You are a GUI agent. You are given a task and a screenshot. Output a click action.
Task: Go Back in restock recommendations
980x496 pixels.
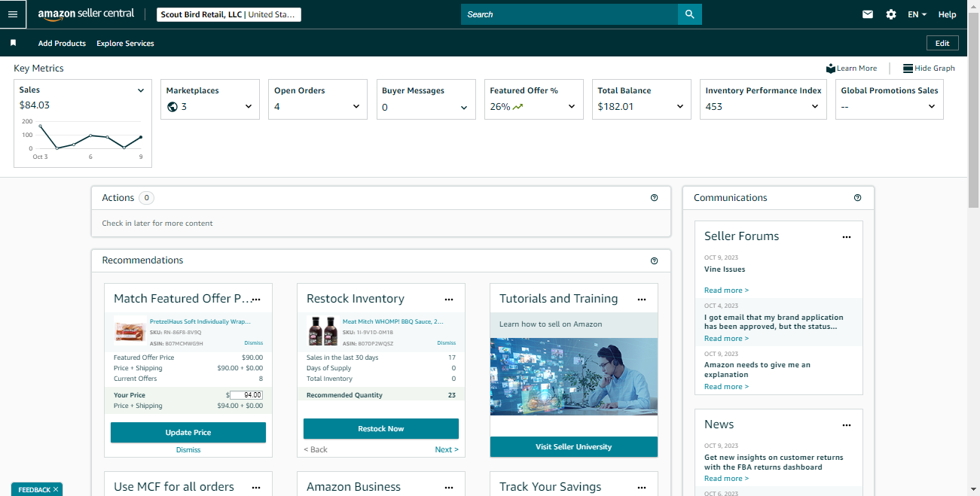tap(316, 449)
